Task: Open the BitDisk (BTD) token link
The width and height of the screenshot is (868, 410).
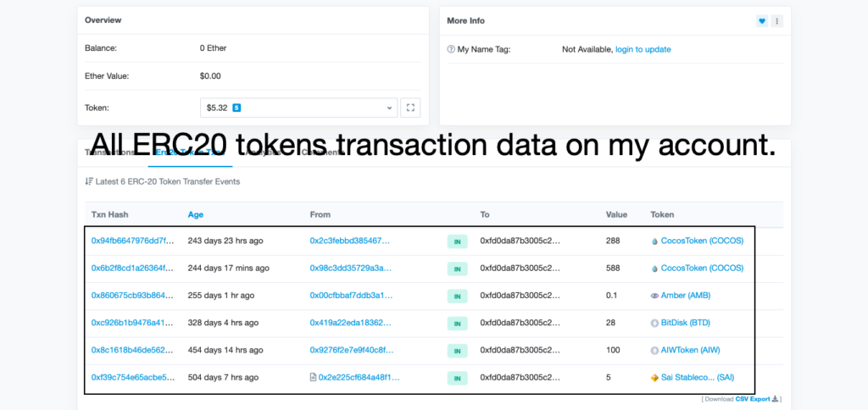Action: point(685,323)
